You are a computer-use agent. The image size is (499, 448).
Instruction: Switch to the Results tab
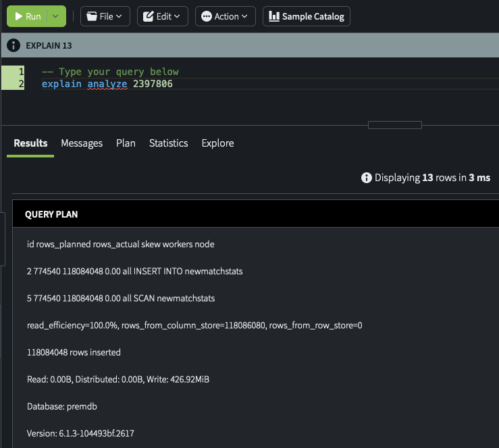[30, 143]
